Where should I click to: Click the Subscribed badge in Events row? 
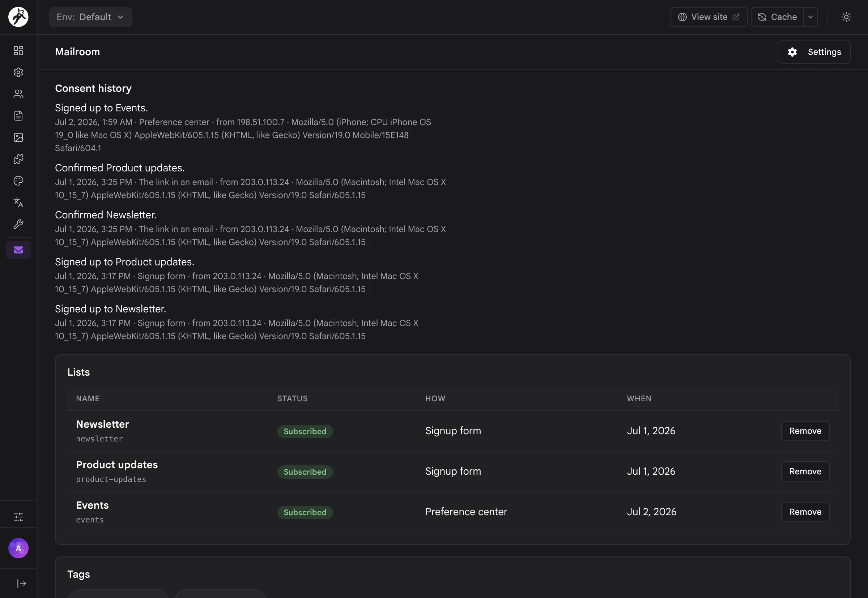click(305, 512)
